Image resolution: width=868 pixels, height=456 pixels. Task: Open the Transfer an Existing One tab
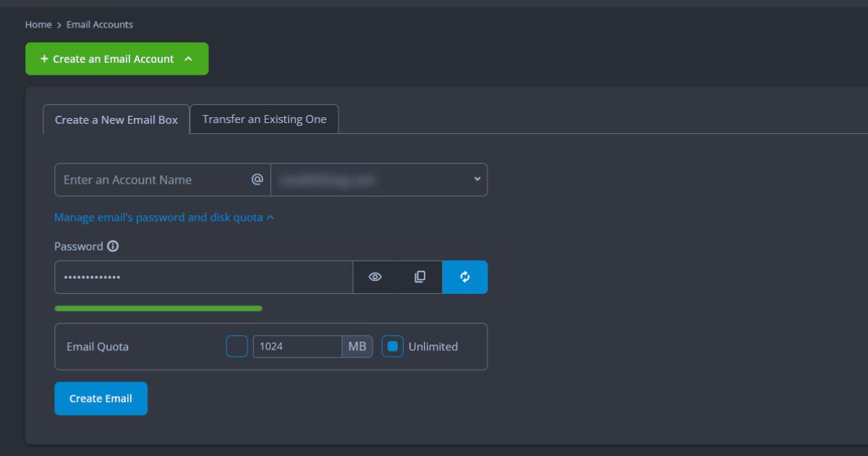[x=264, y=119]
